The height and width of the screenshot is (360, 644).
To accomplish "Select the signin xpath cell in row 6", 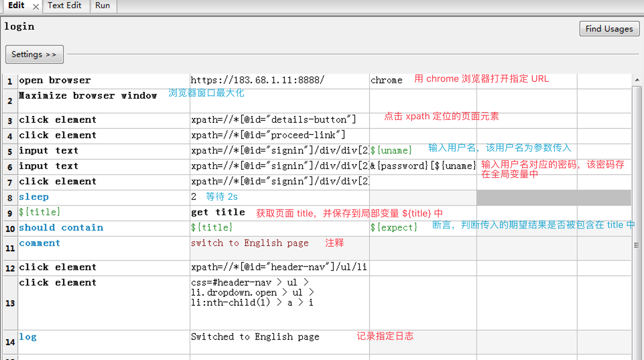I will pyautogui.click(x=279, y=167).
